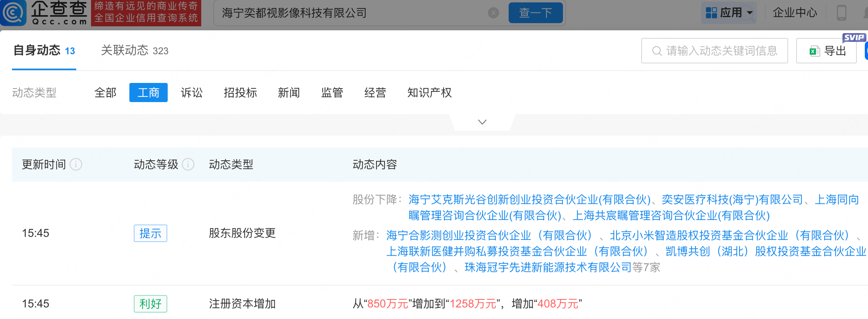Screen dimensions: 868x319
Task: Select the SVIP badge above export
Action: [854, 37]
